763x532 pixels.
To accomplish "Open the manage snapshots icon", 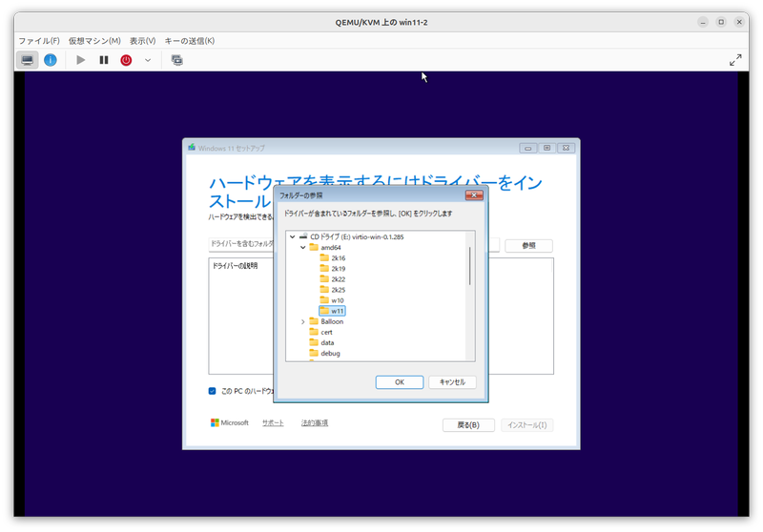I will tap(177, 60).
